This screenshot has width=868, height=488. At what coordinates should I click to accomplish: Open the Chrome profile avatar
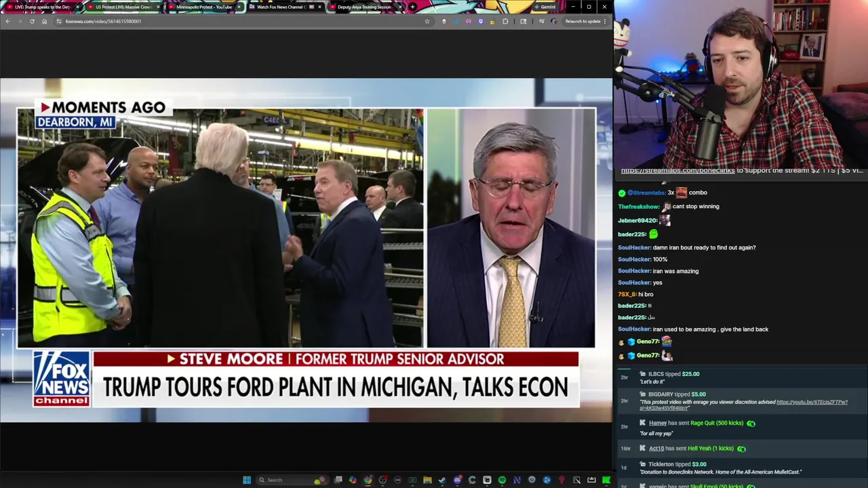coord(554,21)
